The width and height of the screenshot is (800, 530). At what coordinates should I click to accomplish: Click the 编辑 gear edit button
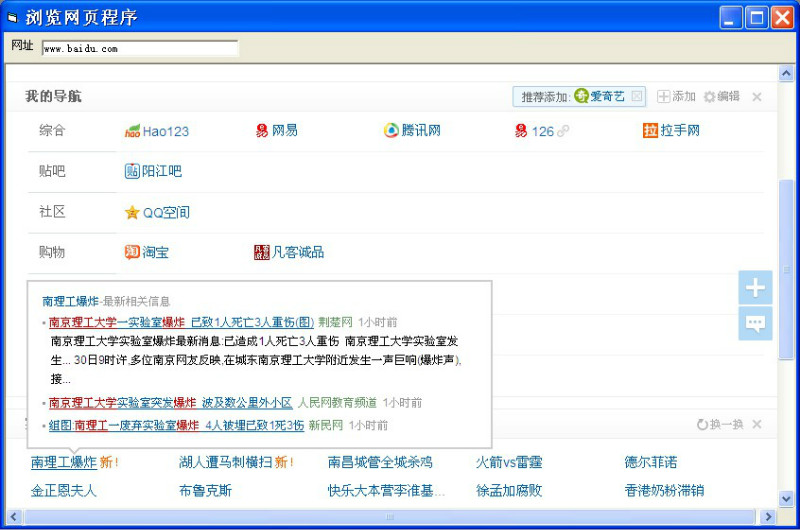pos(721,97)
